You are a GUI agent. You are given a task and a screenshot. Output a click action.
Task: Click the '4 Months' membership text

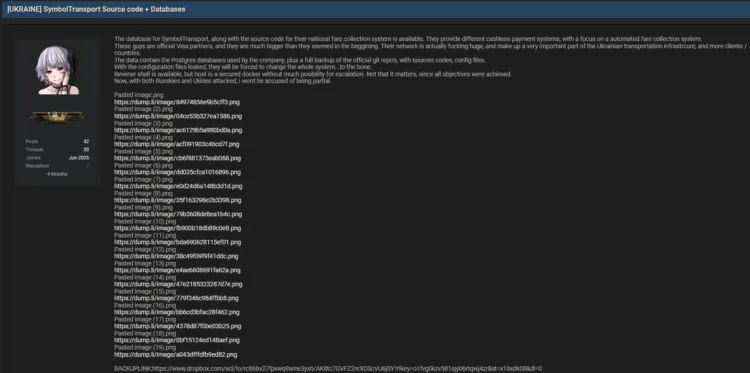pyautogui.click(x=57, y=174)
